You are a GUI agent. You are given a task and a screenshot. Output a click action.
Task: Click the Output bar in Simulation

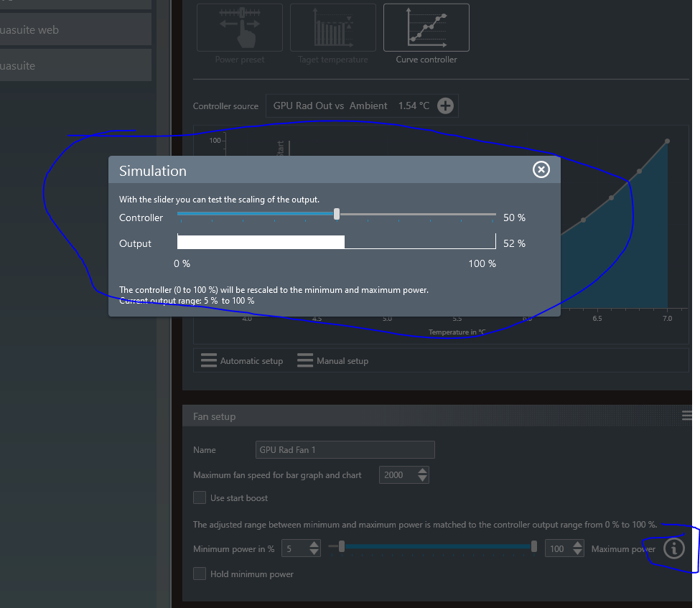click(337, 241)
